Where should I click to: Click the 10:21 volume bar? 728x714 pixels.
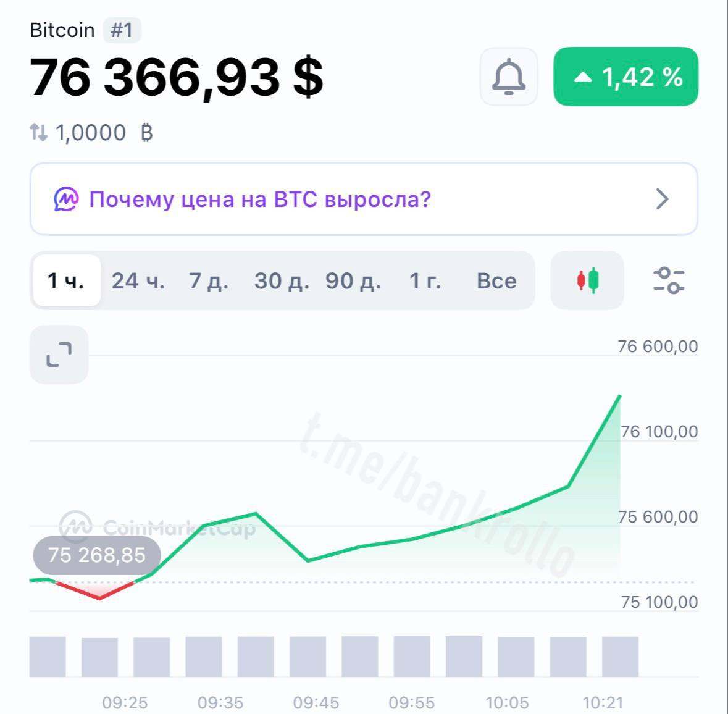click(x=620, y=657)
